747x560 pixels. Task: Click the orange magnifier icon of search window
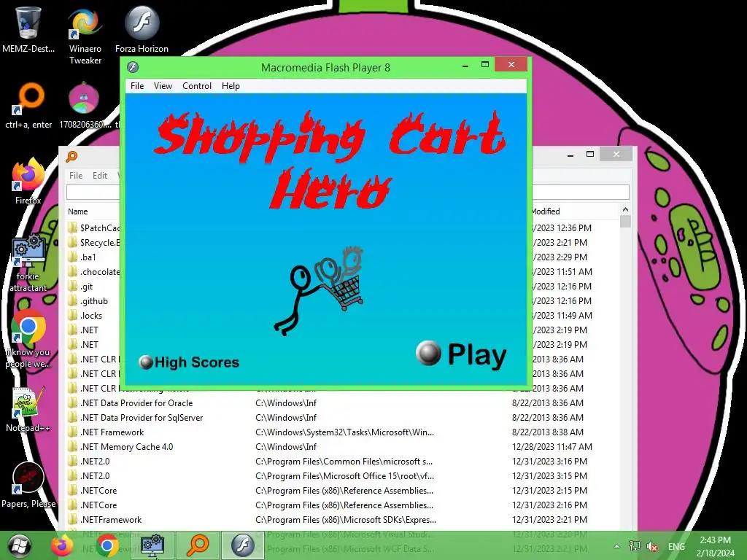coord(71,156)
